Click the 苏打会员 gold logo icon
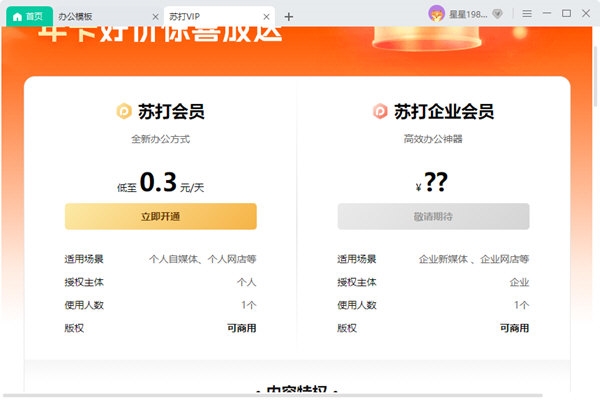 (x=124, y=111)
